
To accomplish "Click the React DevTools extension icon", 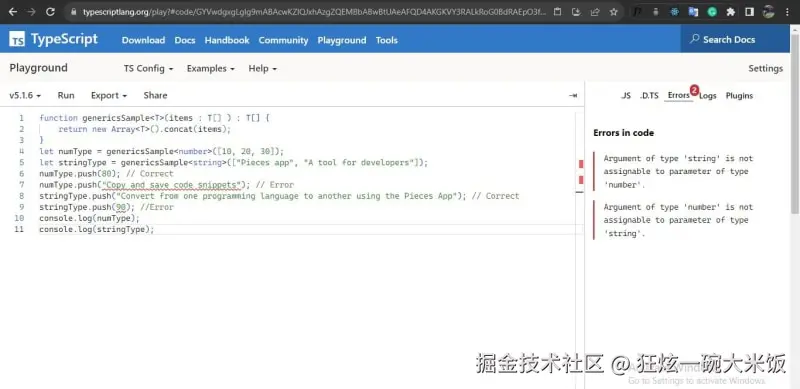I will pos(675,12).
